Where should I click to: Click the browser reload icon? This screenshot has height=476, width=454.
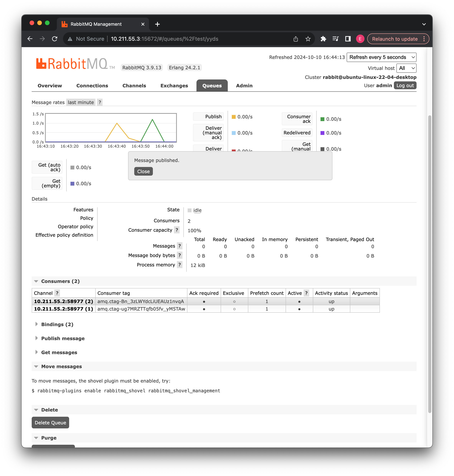coord(55,39)
